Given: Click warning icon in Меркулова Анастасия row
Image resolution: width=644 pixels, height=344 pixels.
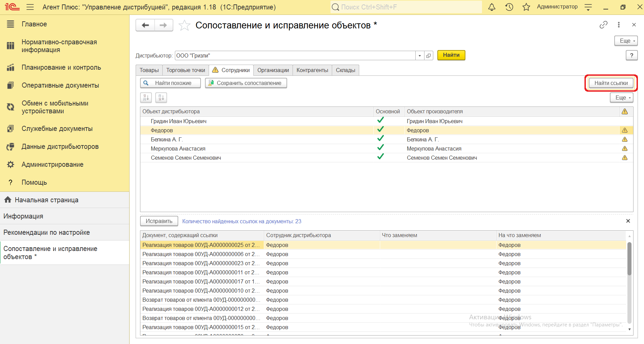Looking at the screenshot, I should coord(625,148).
